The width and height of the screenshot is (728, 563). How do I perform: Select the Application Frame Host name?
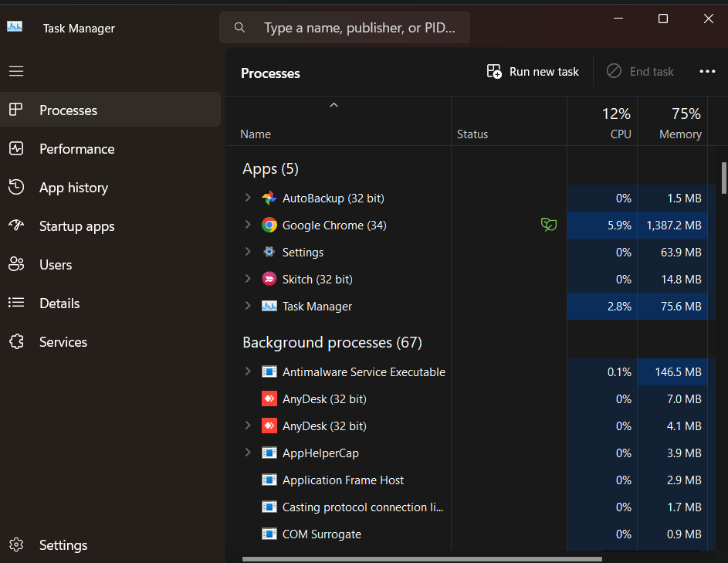343,480
